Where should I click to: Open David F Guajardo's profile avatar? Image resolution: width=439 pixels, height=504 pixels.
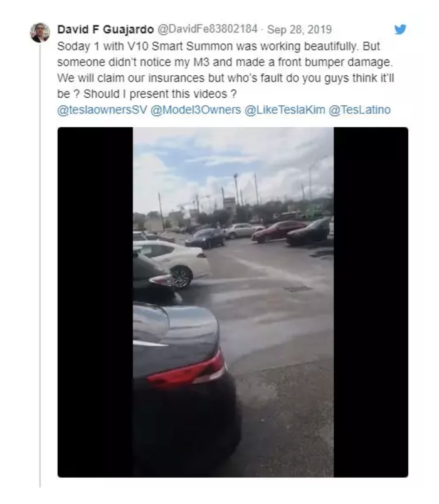pyautogui.click(x=40, y=33)
